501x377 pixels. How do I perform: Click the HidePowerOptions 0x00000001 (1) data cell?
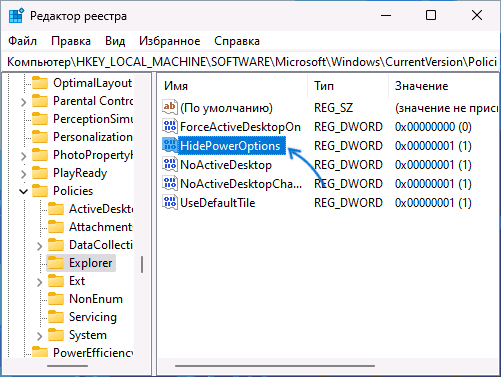click(433, 146)
